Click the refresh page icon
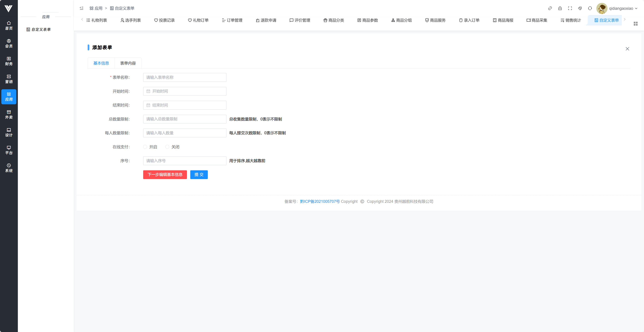This screenshot has height=332, width=644. click(590, 8)
